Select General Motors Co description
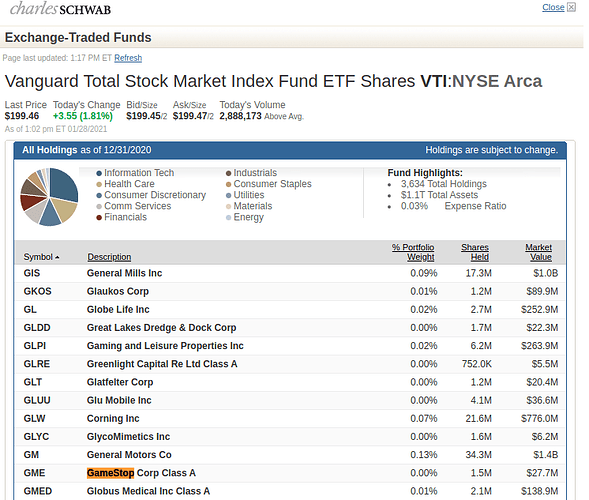This screenshot has height=500, width=589. pyautogui.click(x=129, y=455)
